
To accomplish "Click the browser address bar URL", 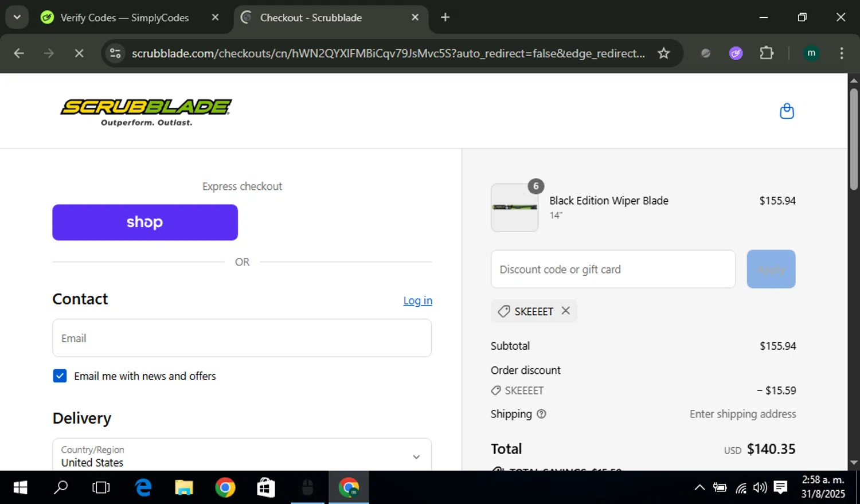I will point(388,53).
